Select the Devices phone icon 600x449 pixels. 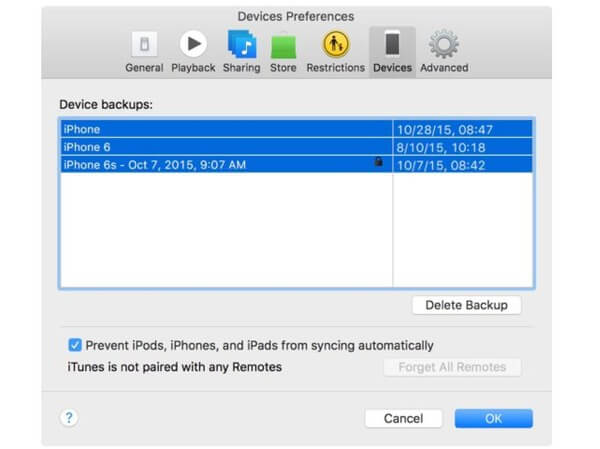392,44
